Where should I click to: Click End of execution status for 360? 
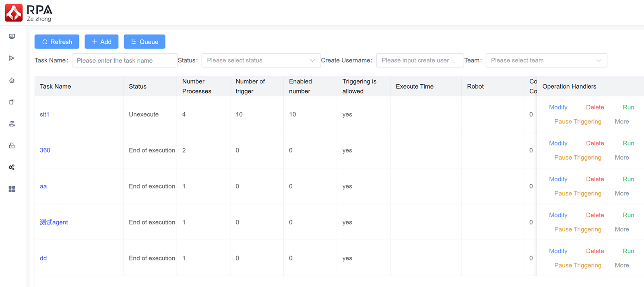[152, 150]
